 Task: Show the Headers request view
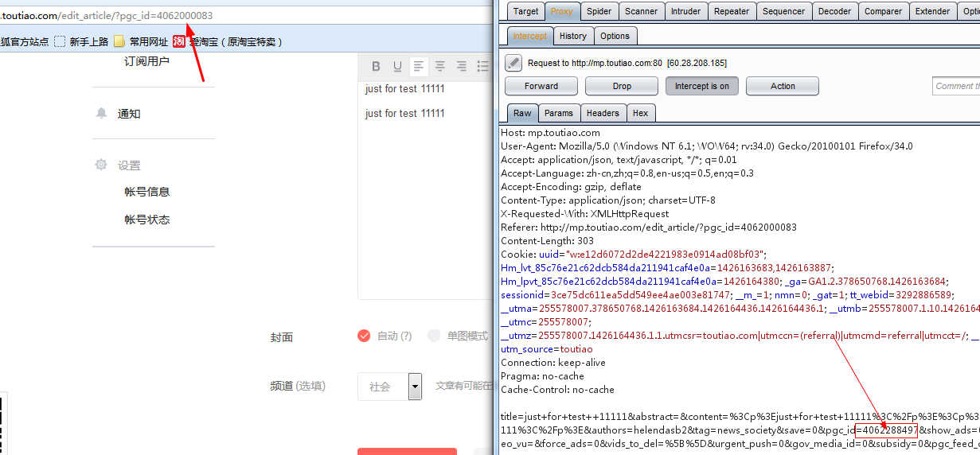(x=603, y=113)
